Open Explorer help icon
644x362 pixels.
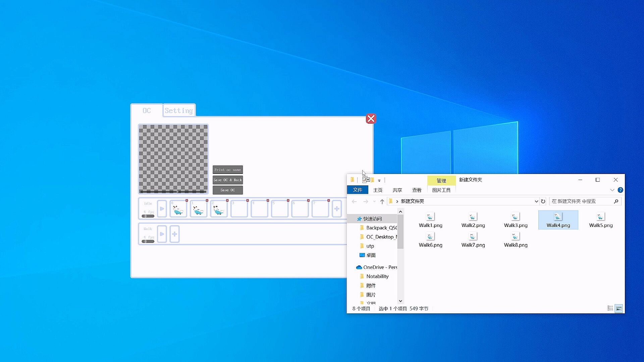tap(621, 190)
